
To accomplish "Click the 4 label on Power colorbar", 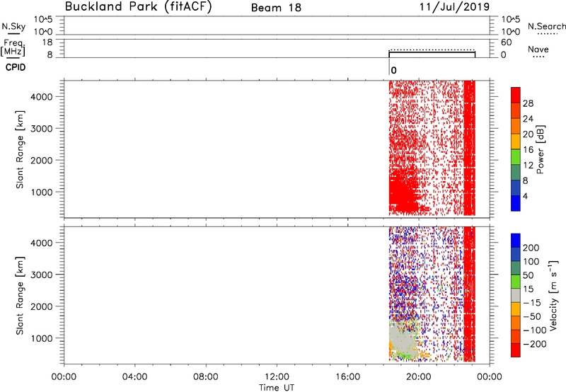I will coord(525,196).
